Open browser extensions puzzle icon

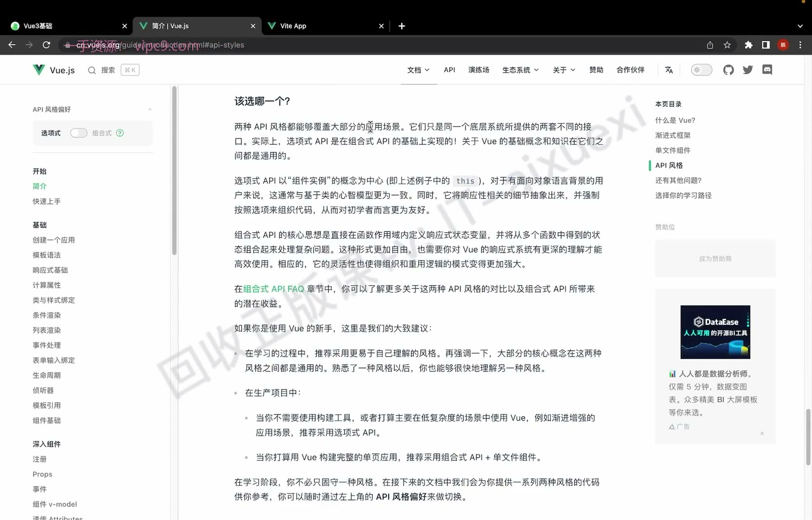pos(749,45)
